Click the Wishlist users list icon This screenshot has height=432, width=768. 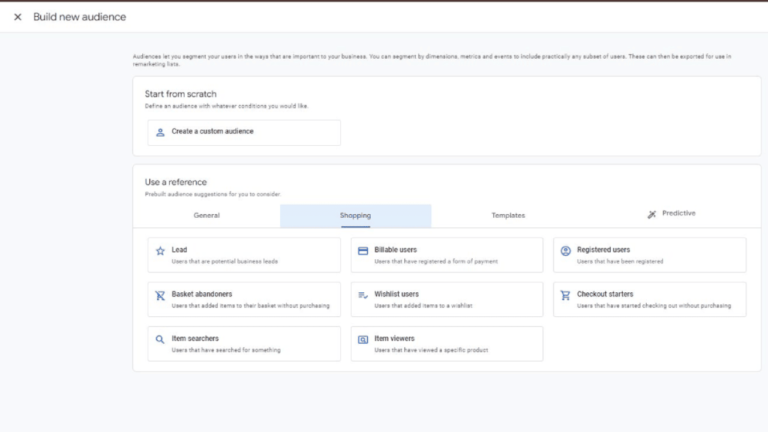363,295
